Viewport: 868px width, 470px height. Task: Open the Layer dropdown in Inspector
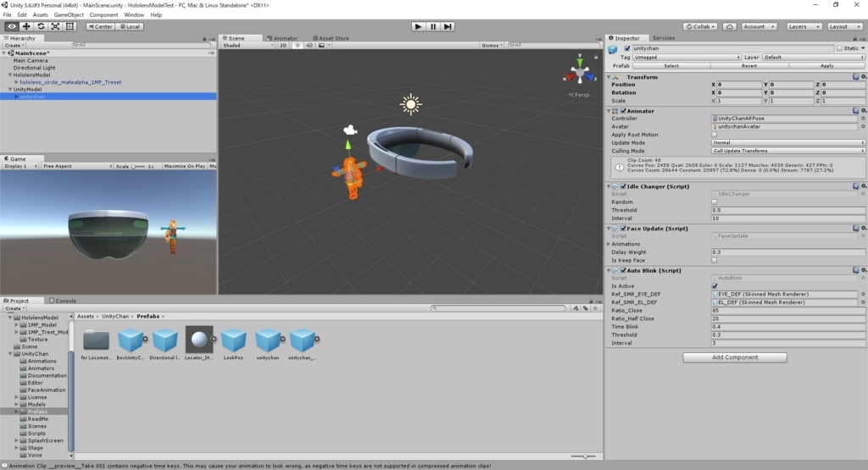(813, 57)
